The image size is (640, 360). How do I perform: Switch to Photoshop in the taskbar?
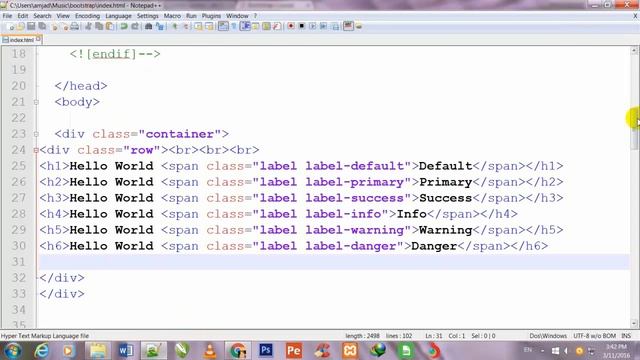pos(266,351)
